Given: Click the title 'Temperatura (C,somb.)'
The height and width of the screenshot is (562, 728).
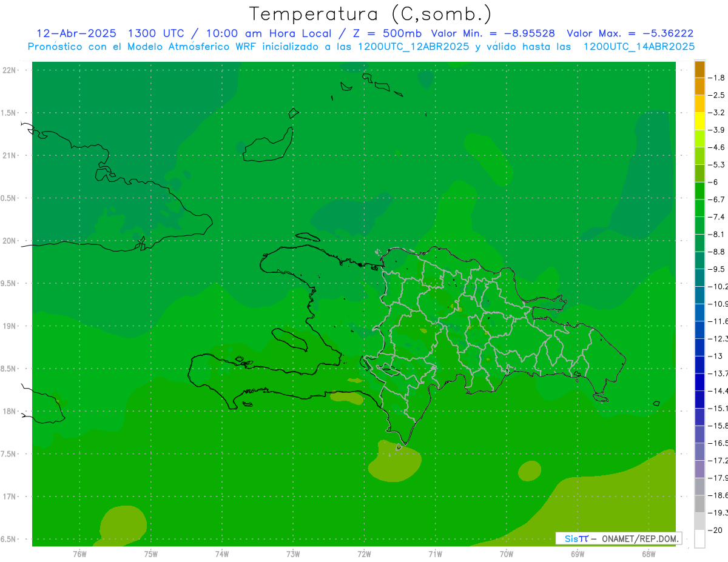Looking at the screenshot, I should [370, 14].
